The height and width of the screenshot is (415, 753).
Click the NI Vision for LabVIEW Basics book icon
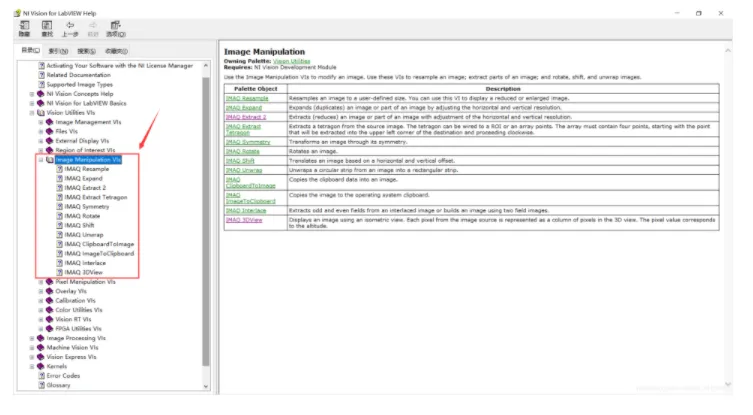[41, 103]
